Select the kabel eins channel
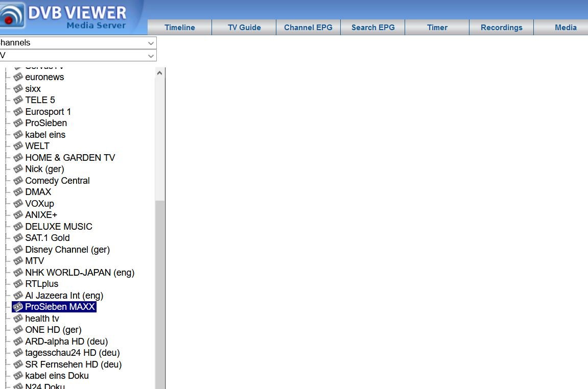 tap(45, 135)
